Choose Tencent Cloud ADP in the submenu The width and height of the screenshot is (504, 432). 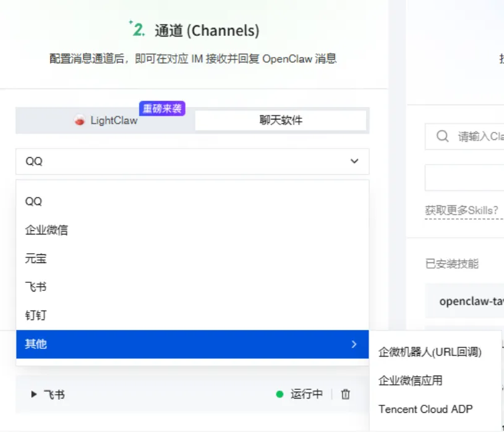pos(425,409)
